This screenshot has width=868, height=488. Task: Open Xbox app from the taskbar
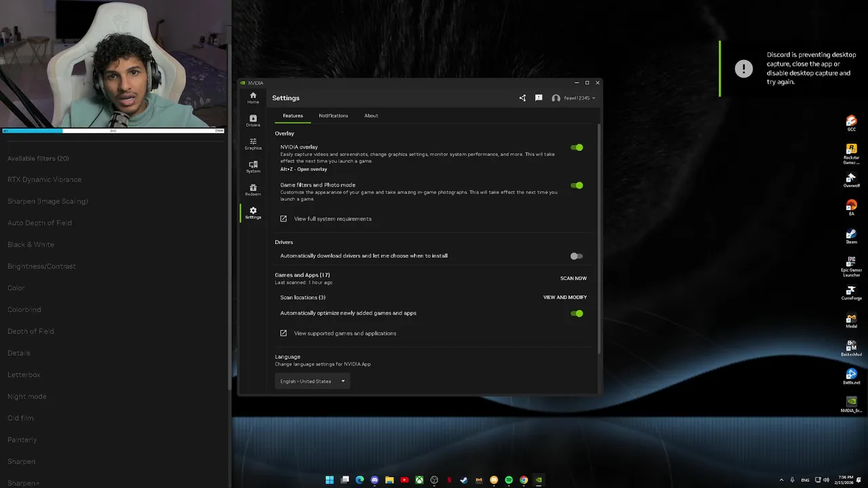[419, 480]
